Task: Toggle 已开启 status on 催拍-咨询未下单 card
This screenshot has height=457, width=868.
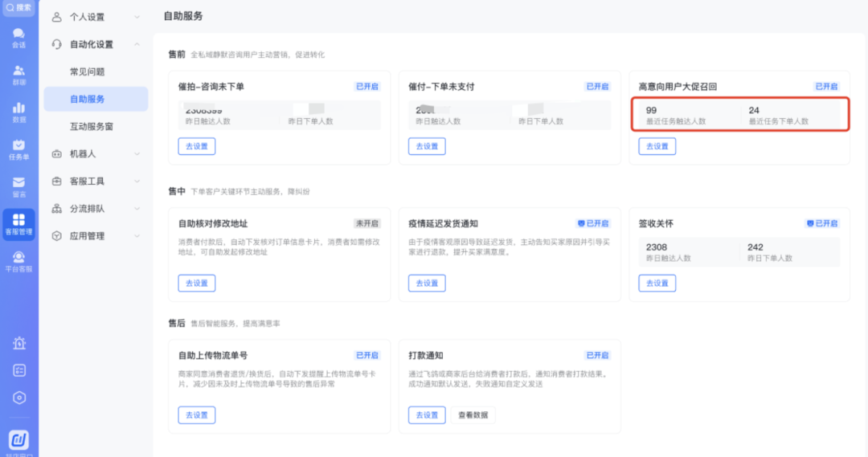Action: 367,86
